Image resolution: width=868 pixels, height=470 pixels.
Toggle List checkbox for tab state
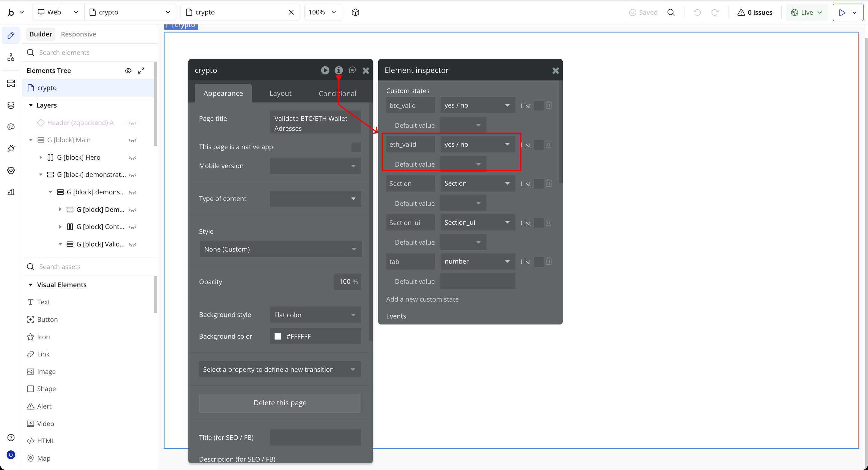click(x=539, y=262)
